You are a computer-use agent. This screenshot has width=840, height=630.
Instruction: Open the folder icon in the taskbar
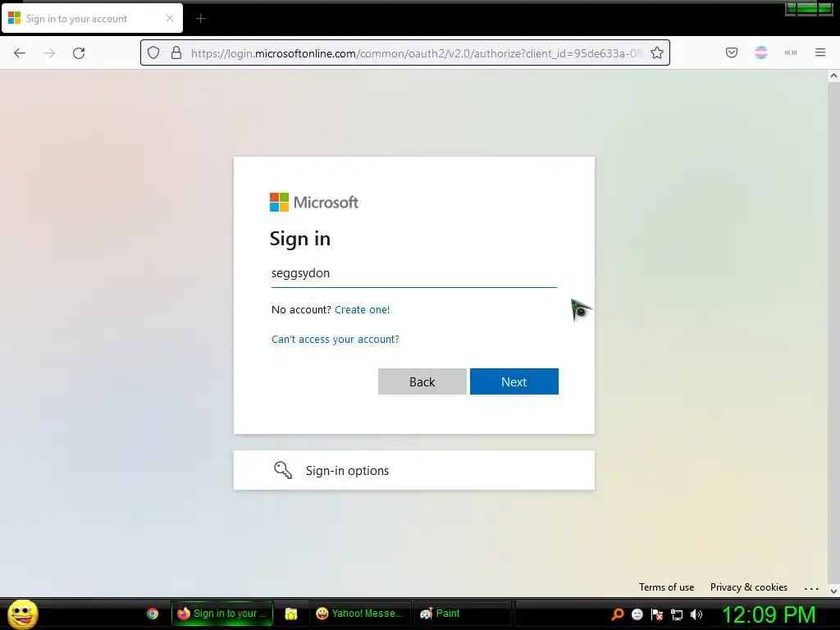[x=291, y=614]
